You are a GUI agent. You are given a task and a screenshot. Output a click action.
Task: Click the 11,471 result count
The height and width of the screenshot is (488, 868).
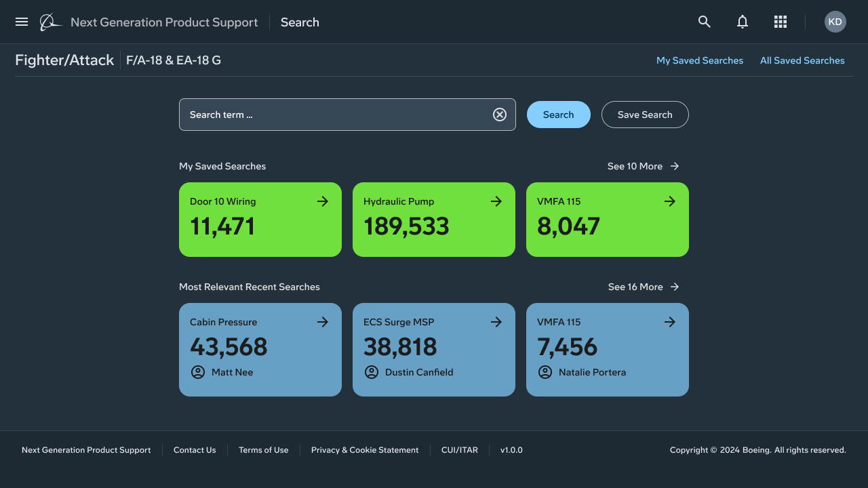click(x=222, y=226)
